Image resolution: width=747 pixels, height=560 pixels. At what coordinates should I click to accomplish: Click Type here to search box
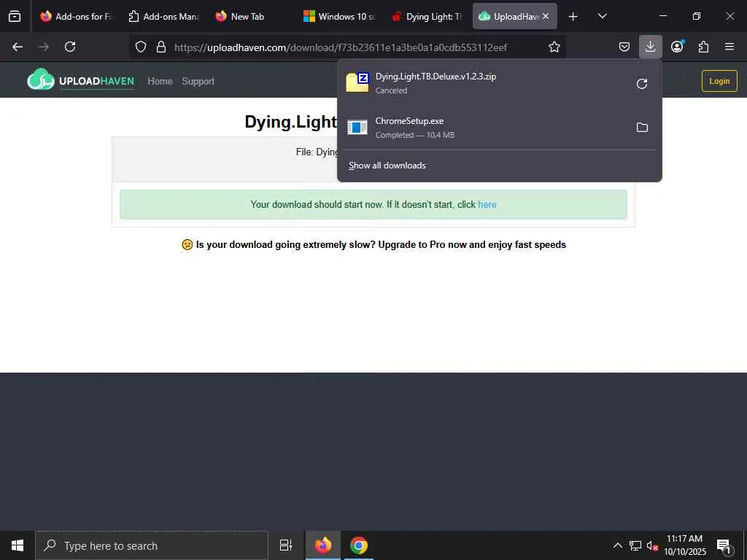(x=152, y=545)
